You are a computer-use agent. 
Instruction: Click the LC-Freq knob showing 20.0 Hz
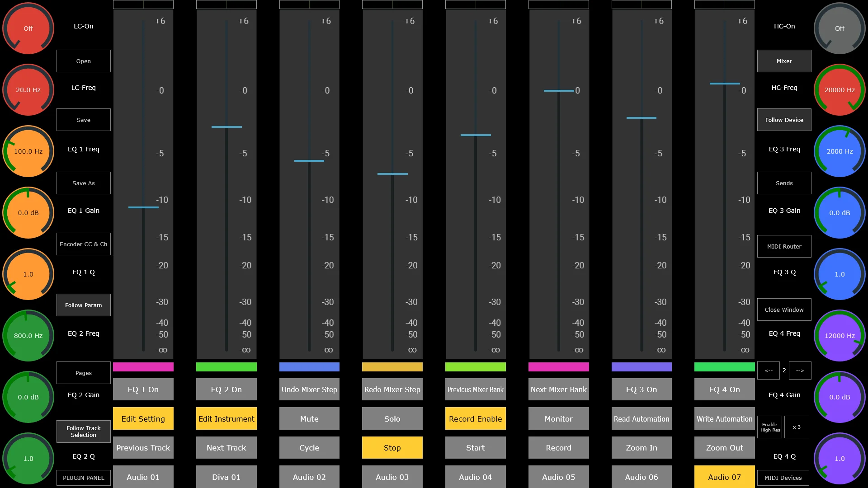pos(28,89)
